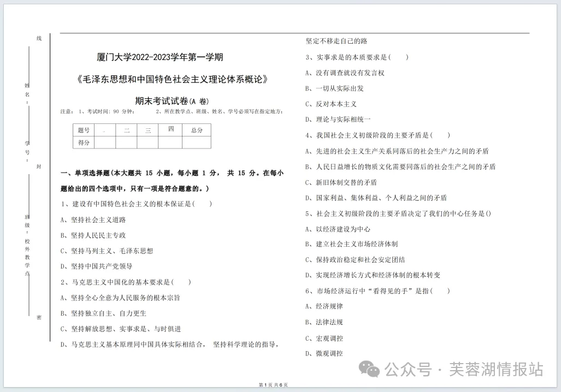Select option C、保持政治稳定和社会安定团结

coord(355,260)
